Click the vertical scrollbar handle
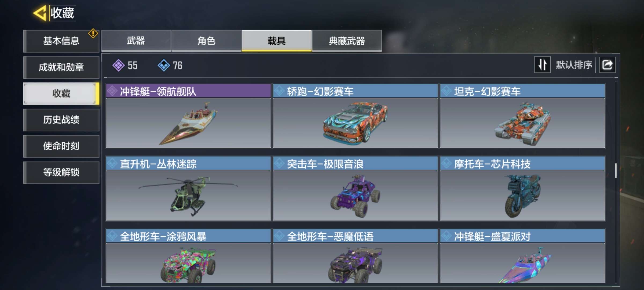The width and height of the screenshot is (644, 290). click(616, 170)
